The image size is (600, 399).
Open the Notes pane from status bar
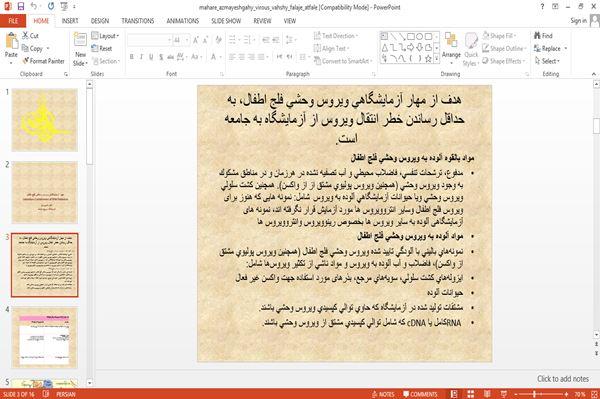(x=383, y=394)
